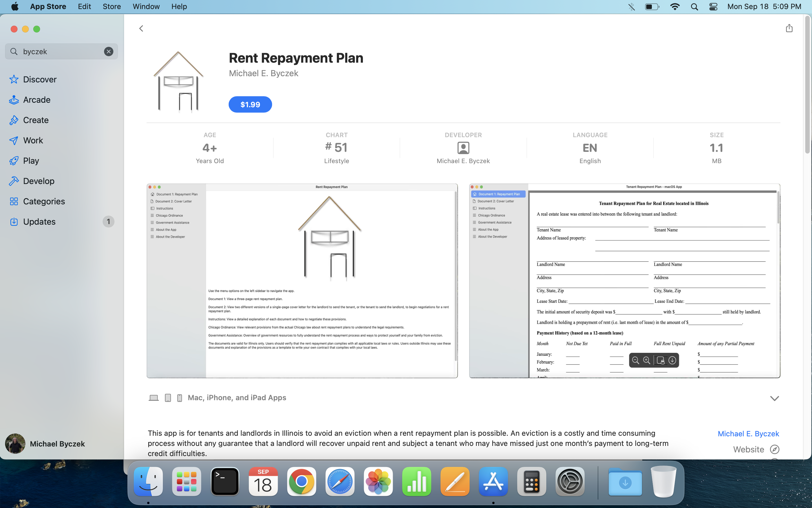Go back with the chevron arrow
Viewport: 812px width, 508px height.
141,29
